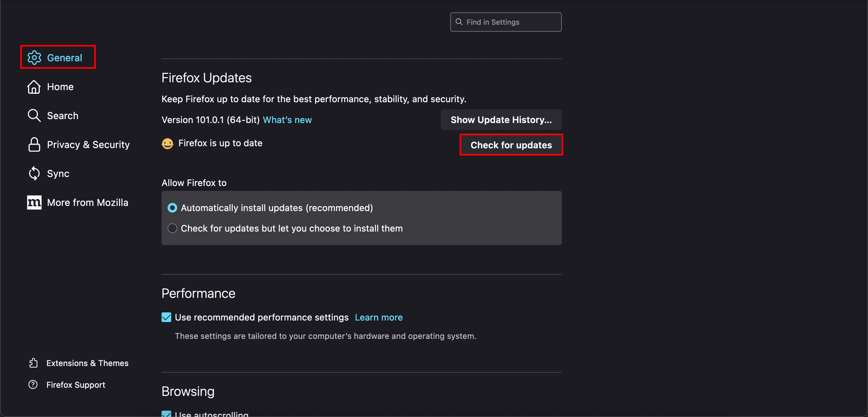Click the Extensions & Themes puzzle icon

click(x=34, y=363)
